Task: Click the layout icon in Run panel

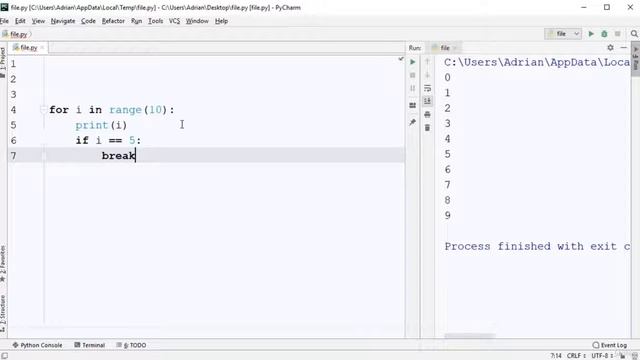Action: [413, 105]
